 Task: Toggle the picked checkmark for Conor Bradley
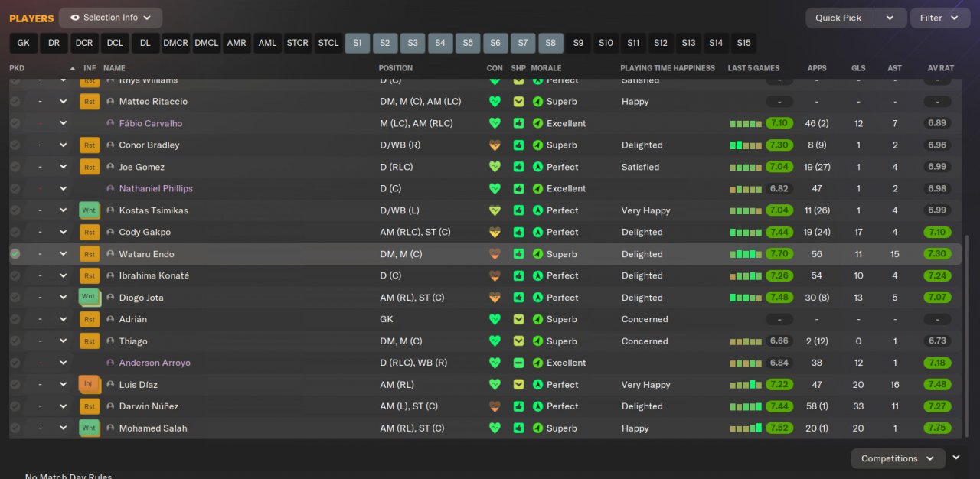(x=15, y=145)
